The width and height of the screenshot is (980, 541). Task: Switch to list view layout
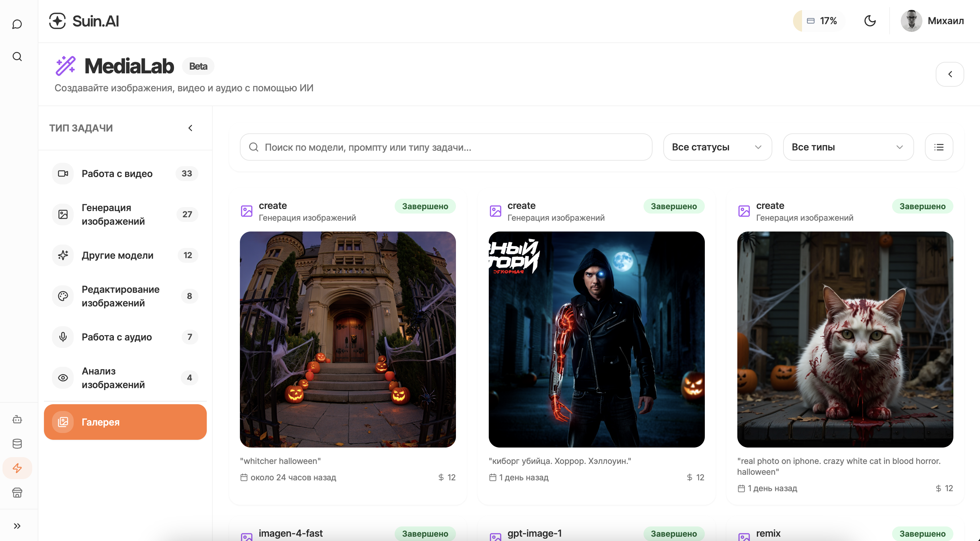pos(939,147)
